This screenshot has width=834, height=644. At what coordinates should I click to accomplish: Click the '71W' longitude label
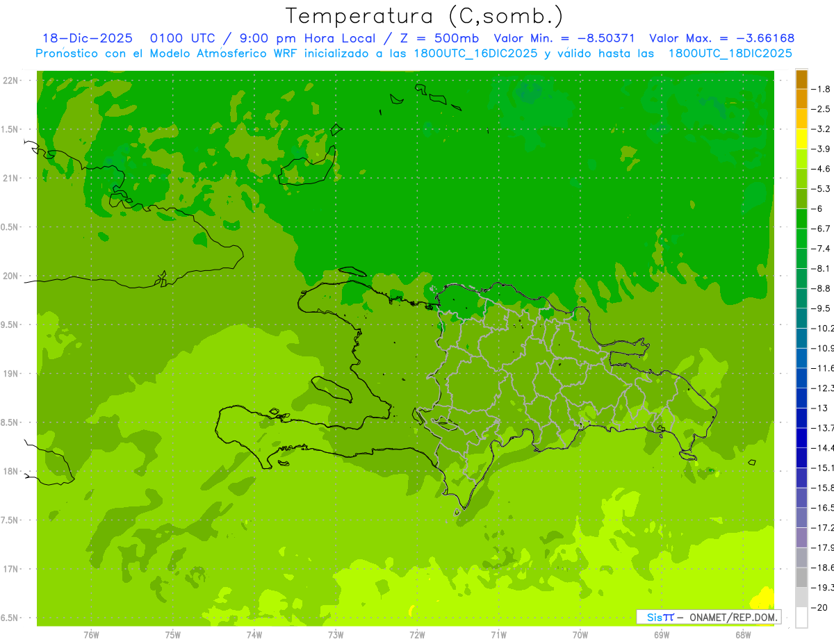point(498,635)
